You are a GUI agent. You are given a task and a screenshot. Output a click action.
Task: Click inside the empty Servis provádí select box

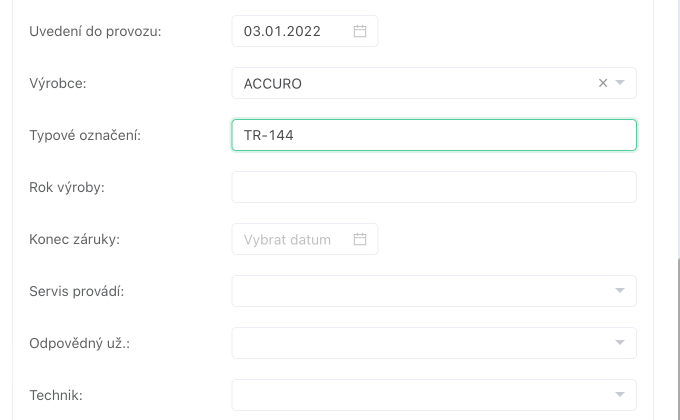420,291
